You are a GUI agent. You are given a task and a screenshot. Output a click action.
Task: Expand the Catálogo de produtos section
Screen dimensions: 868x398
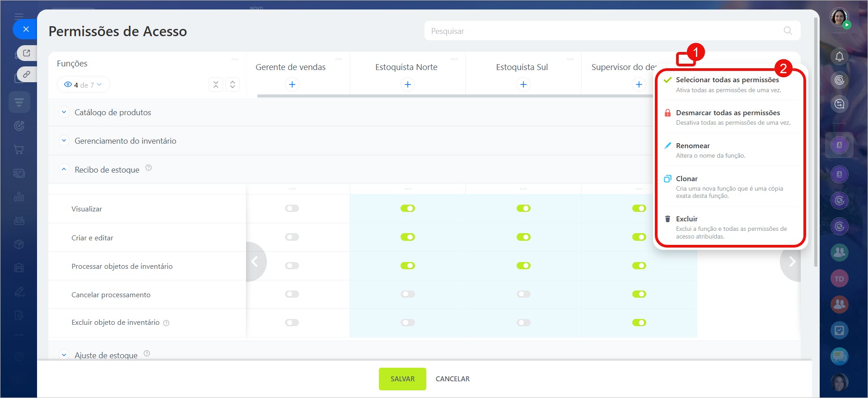[64, 112]
